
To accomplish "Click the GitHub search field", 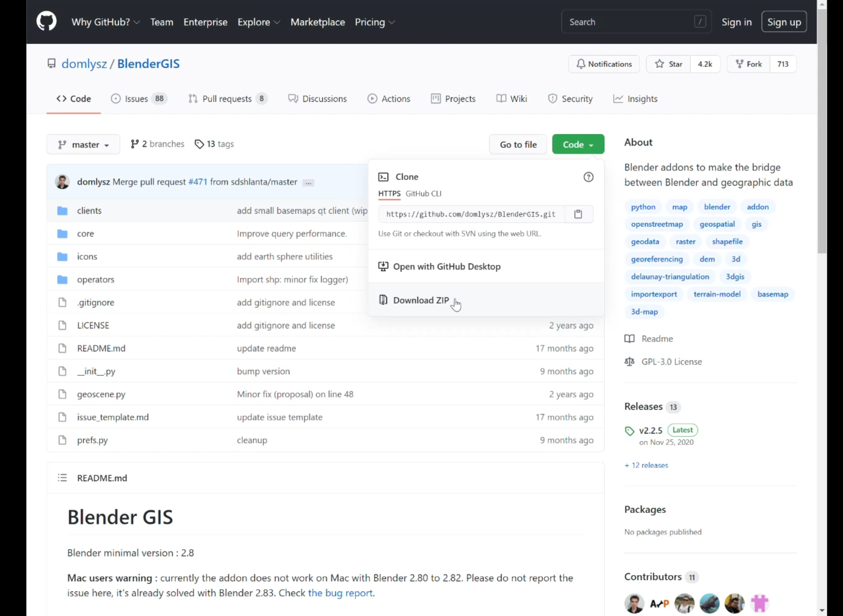I will 630,22.
